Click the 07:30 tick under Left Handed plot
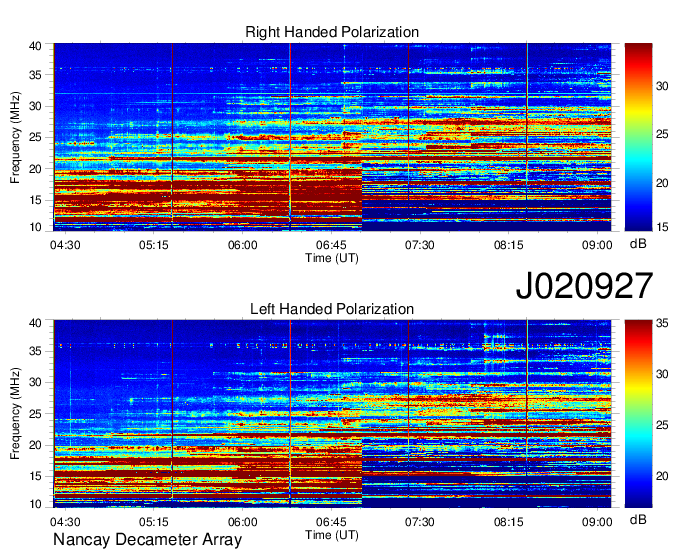This screenshot has width=680, height=552. tap(419, 522)
